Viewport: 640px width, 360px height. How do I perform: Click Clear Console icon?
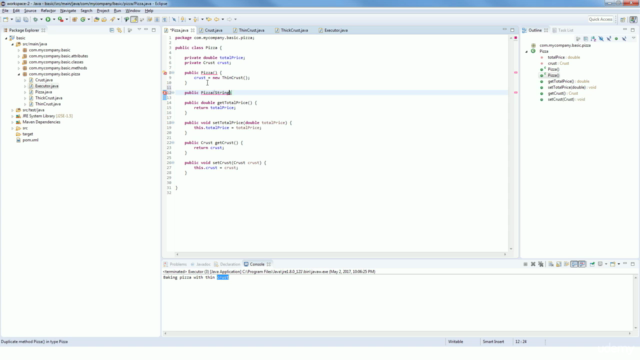pos(551,264)
